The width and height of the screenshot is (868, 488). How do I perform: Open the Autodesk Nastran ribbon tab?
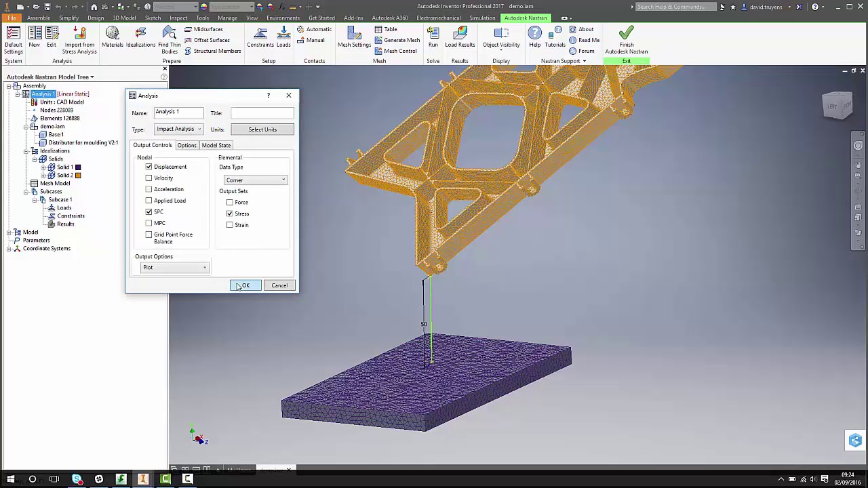tap(526, 18)
